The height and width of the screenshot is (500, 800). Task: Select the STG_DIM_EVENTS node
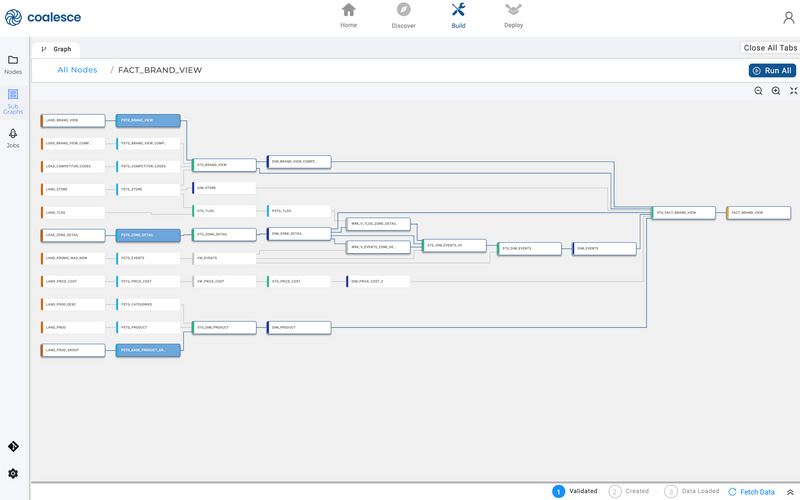[x=530, y=249]
